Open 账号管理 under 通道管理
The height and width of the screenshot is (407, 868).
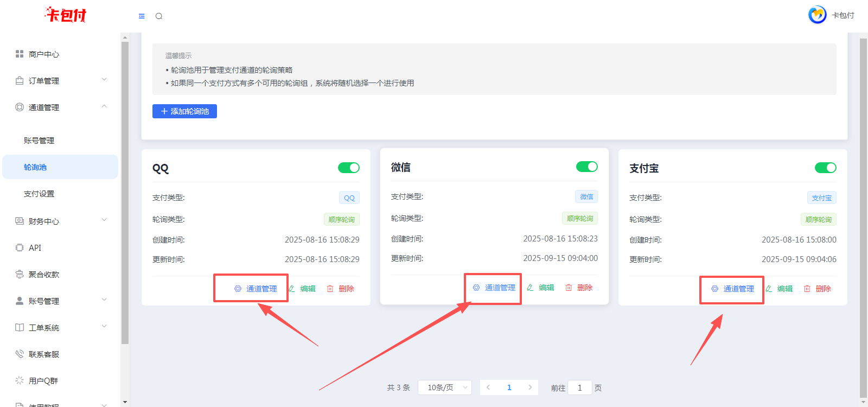point(39,141)
